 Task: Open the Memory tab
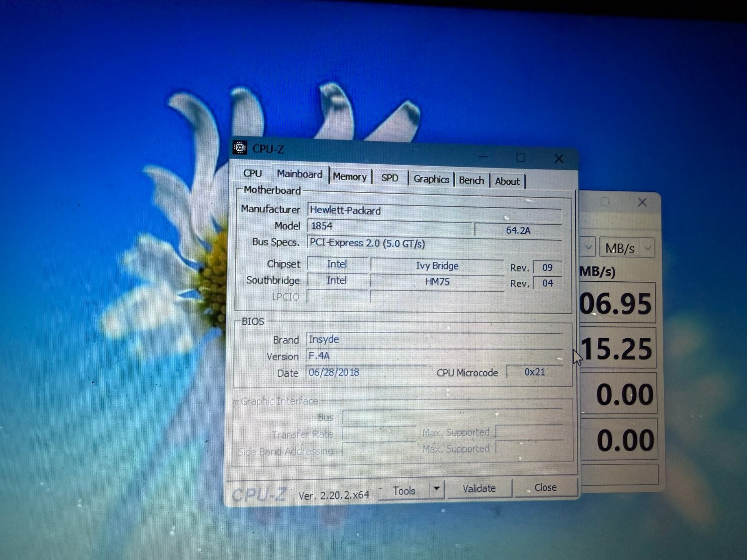point(350,177)
